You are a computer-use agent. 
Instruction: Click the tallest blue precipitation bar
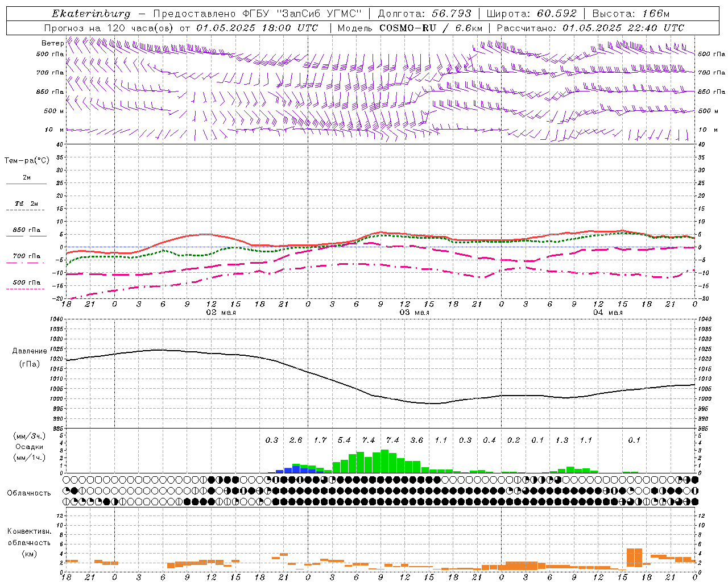click(x=296, y=469)
